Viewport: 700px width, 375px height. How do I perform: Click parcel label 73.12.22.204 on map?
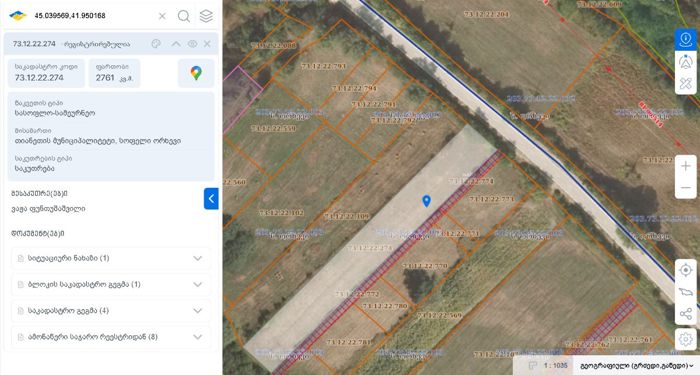(x=487, y=14)
